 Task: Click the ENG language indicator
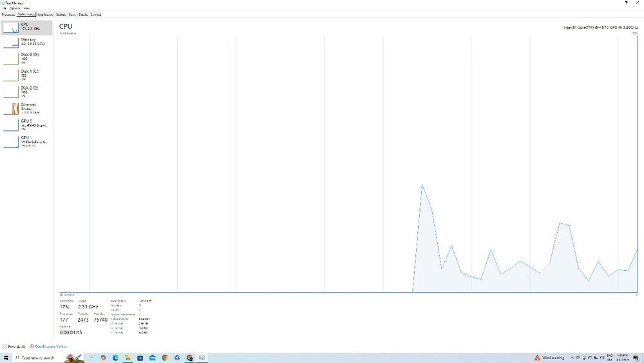pyautogui.click(x=609, y=358)
